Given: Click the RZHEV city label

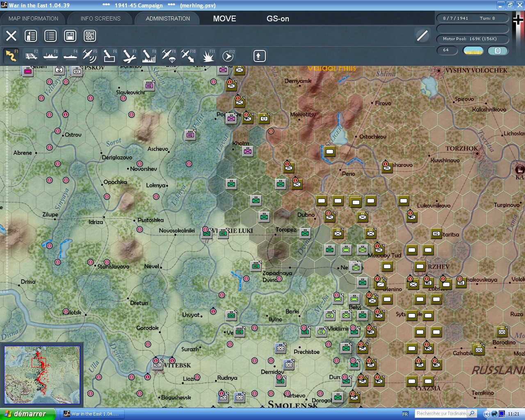Looking at the screenshot, I should point(438,267).
